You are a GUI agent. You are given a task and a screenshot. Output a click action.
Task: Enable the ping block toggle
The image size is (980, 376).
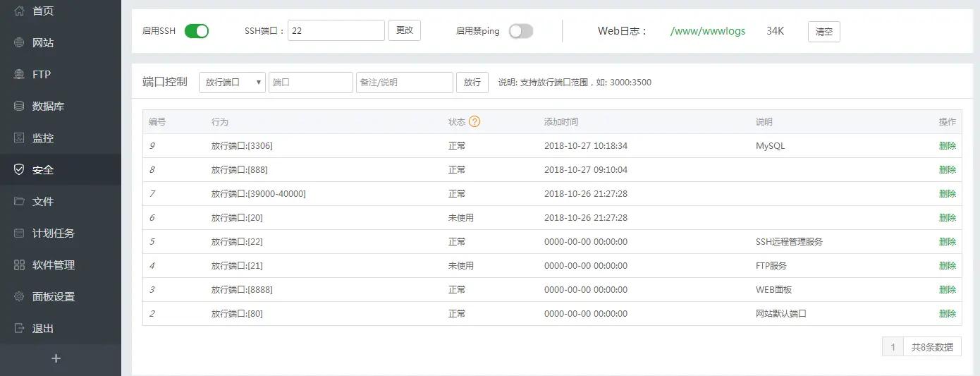point(521,31)
